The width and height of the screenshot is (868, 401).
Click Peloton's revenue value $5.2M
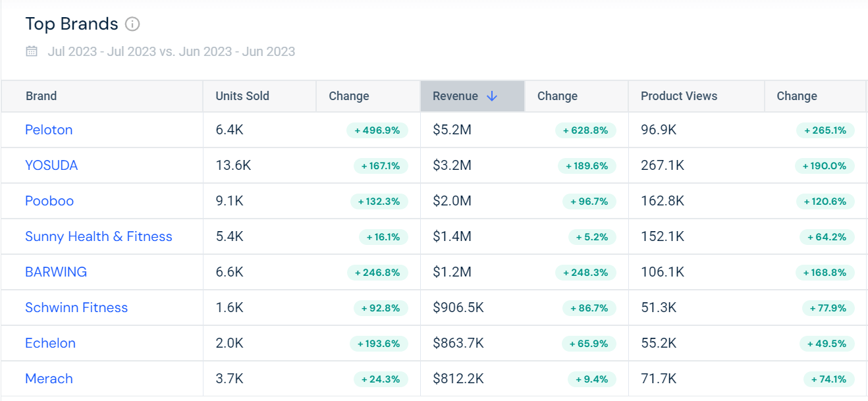[452, 130]
